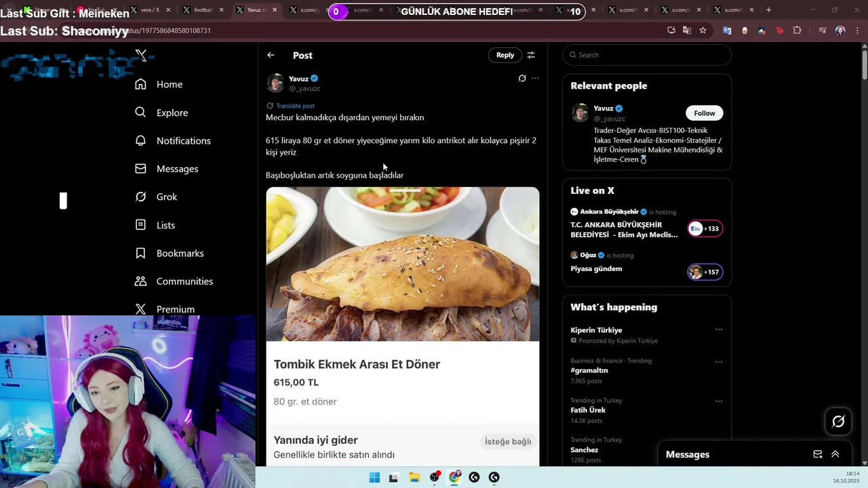Click Grok icon on Yavuz's post
This screenshot has width=868, height=488.
point(522,78)
